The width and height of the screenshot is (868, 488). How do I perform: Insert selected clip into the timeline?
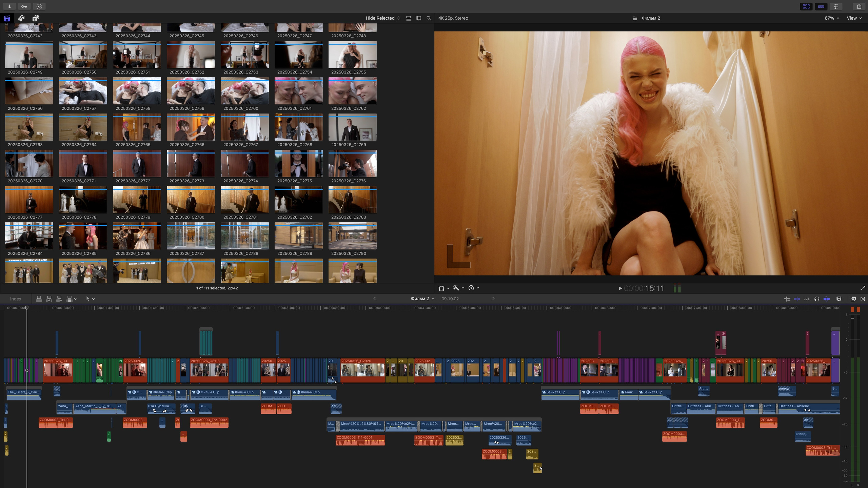pos(49,299)
